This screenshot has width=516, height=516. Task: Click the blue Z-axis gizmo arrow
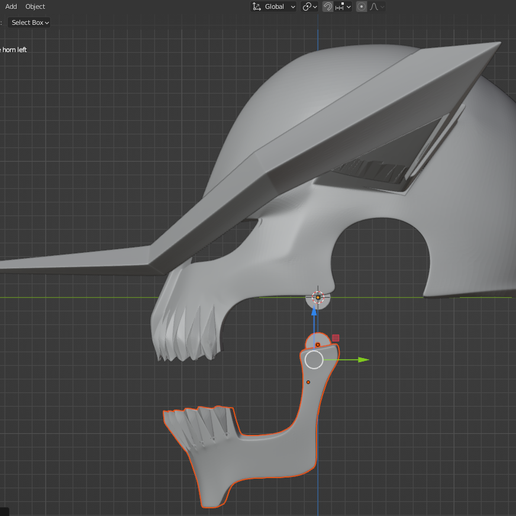tap(314, 312)
